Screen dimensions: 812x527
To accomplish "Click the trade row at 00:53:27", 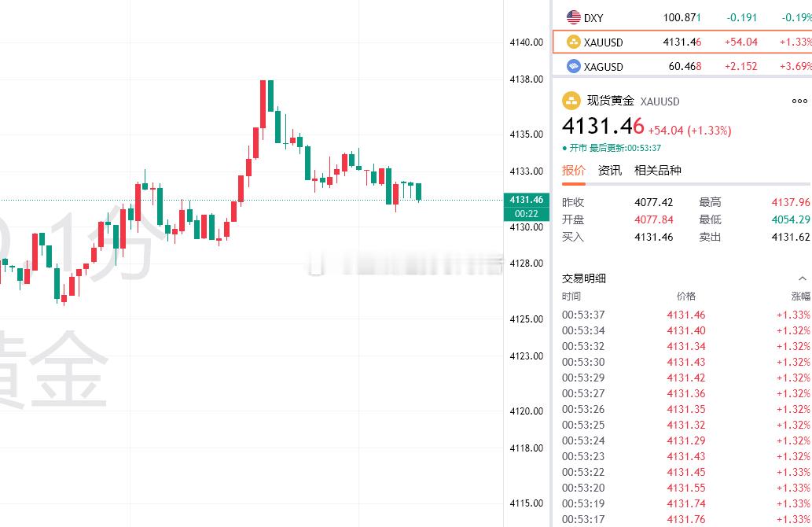I will pos(686,394).
